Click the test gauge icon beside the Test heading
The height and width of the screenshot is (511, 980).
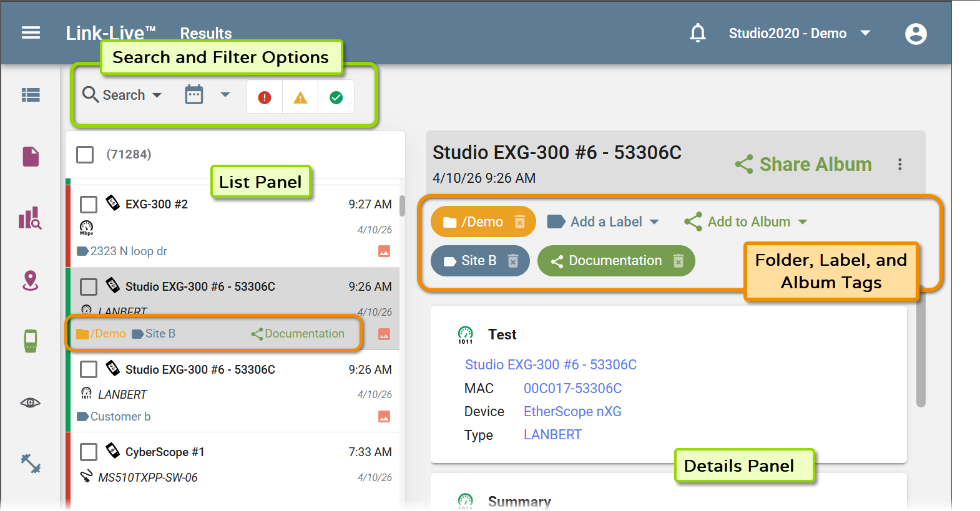click(x=466, y=335)
